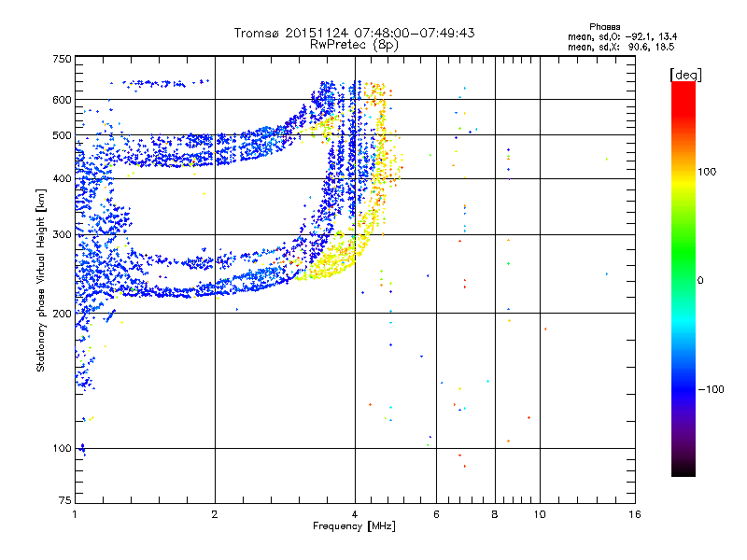Select the 'mean, sd,X: 90.6, 18.5' line

click(x=621, y=47)
